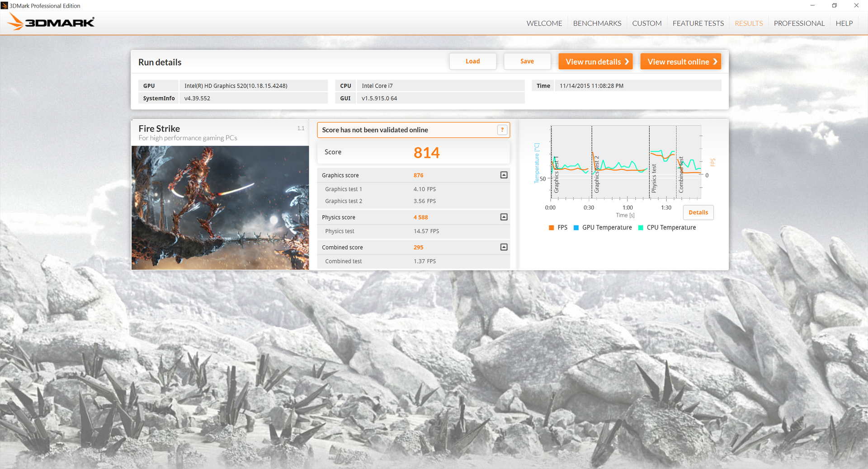Open the Feature Tests tab
The width and height of the screenshot is (868, 469).
(x=698, y=23)
